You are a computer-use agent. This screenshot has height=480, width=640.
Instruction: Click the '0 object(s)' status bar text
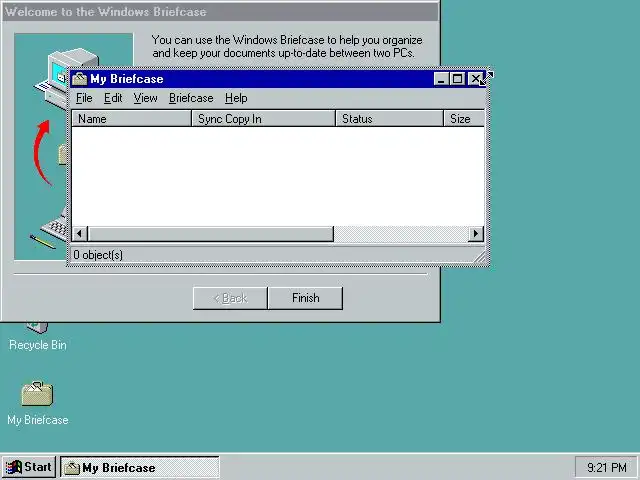[98, 255]
